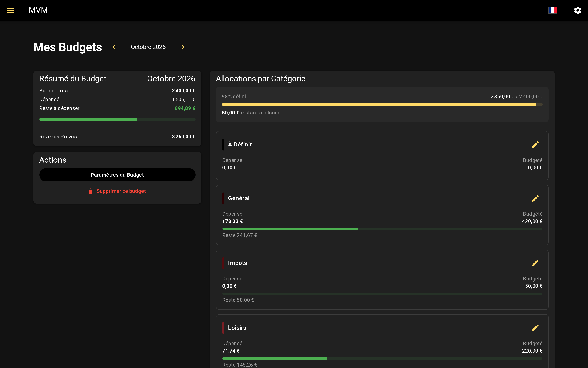Edit the Impôts category allocation
This screenshot has width=588, height=368.
point(535,263)
